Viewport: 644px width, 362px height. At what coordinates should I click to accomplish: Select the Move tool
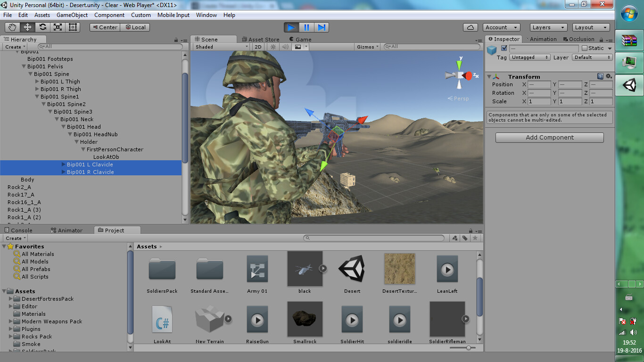(27, 27)
